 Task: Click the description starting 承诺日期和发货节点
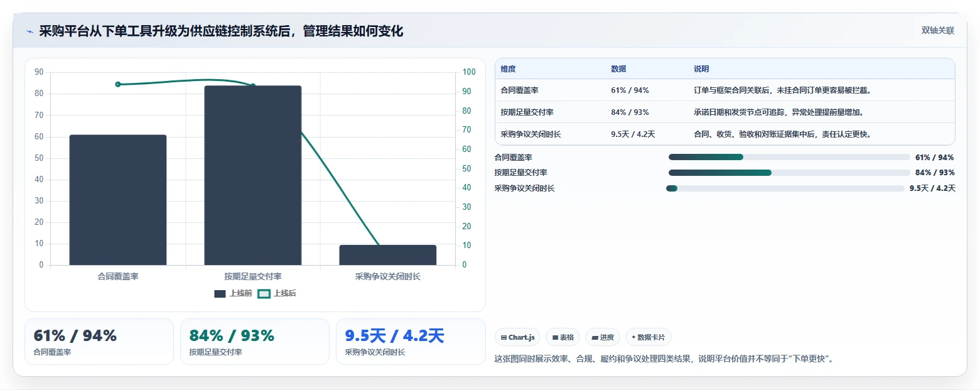(x=778, y=112)
